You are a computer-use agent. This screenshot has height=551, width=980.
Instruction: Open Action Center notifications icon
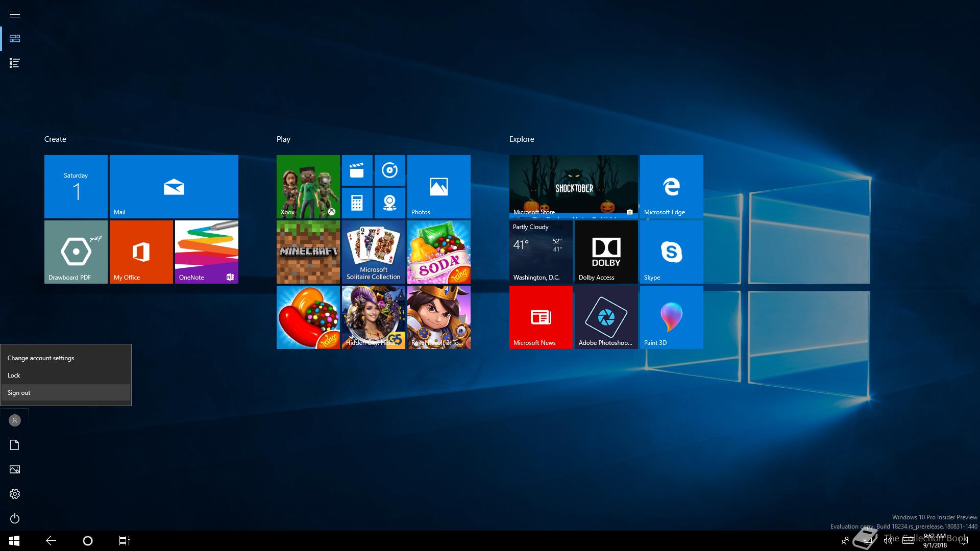click(963, 541)
